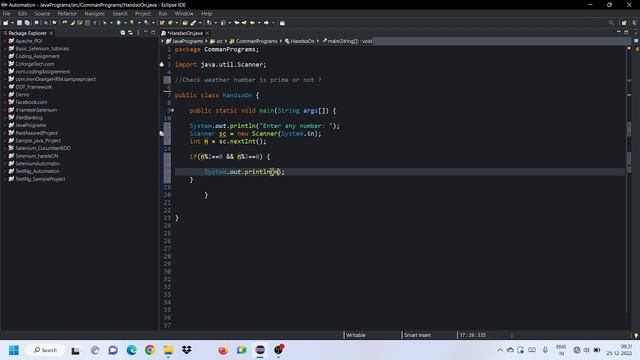This screenshot has width=640, height=360.
Task: Click the warning marker beside import line
Action: 162,64
